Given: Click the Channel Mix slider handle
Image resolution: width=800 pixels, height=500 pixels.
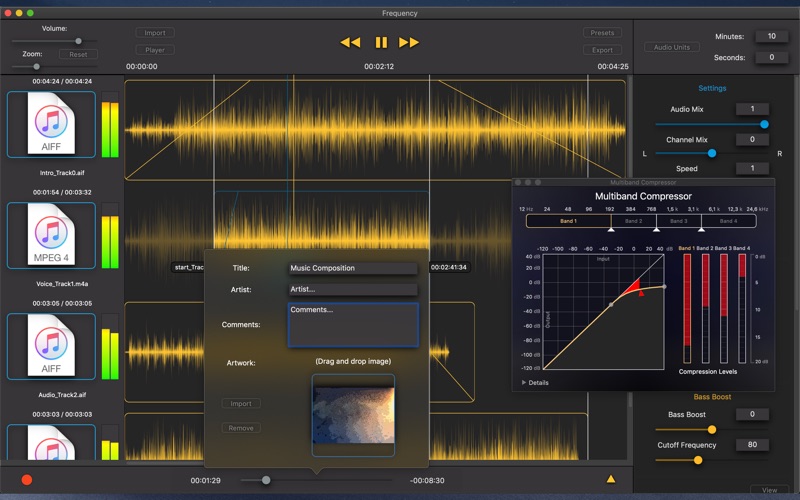Looking at the screenshot, I should tap(712, 153).
